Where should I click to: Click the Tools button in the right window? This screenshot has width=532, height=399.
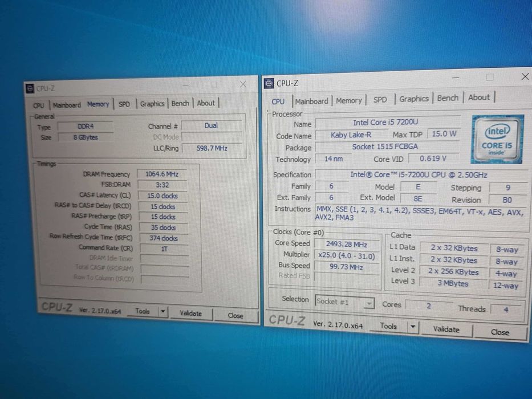(388, 326)
